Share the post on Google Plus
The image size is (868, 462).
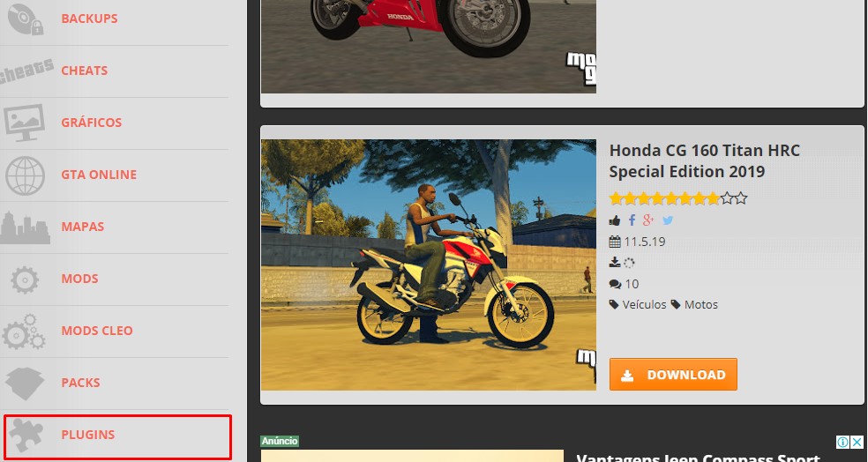648,220
